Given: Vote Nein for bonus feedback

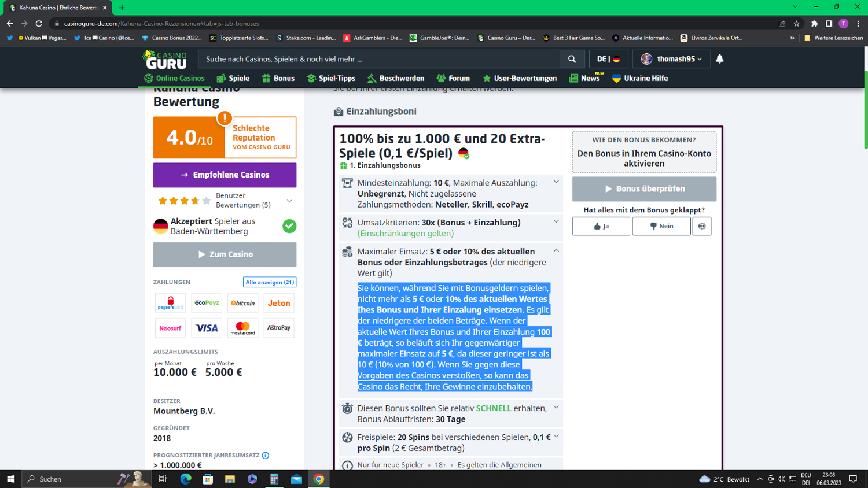Looking at the screenshot, I should pos(661,226).
